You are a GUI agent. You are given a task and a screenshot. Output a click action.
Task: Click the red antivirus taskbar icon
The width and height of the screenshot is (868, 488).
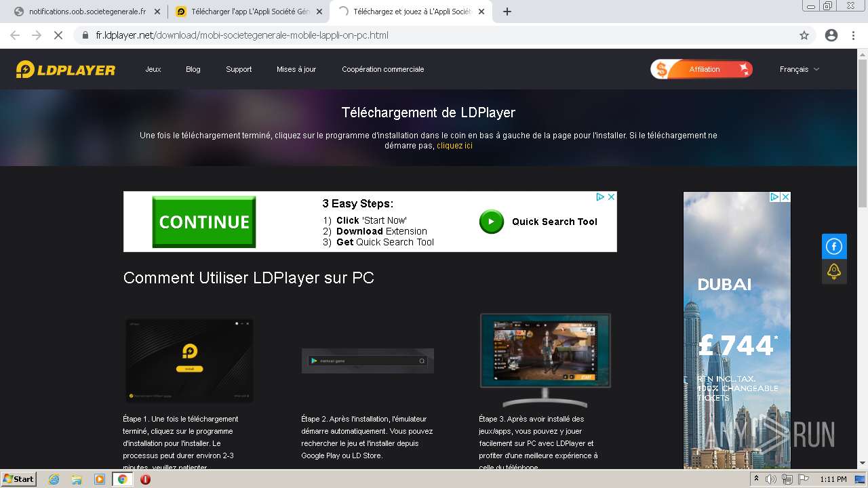(145, 479)
